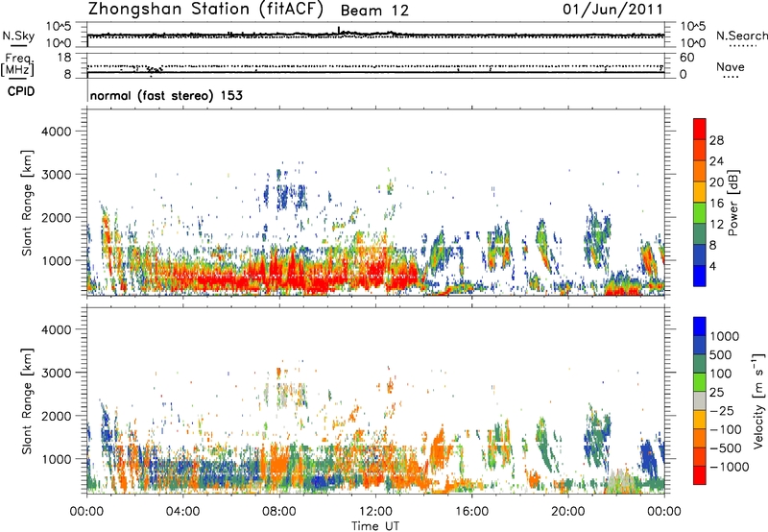
Task: Click the red bottom of the velocity colorbar
Action: [x=700, y=475]
